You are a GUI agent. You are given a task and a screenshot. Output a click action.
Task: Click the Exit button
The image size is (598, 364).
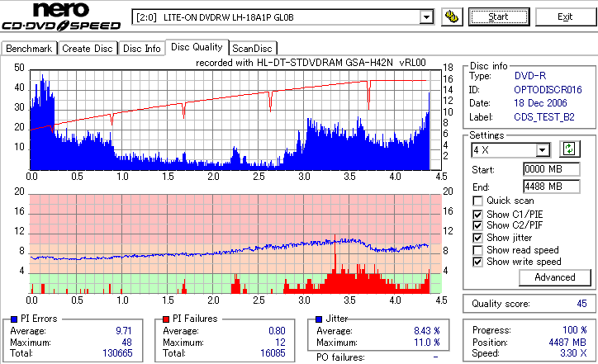[x=565, y=17]
